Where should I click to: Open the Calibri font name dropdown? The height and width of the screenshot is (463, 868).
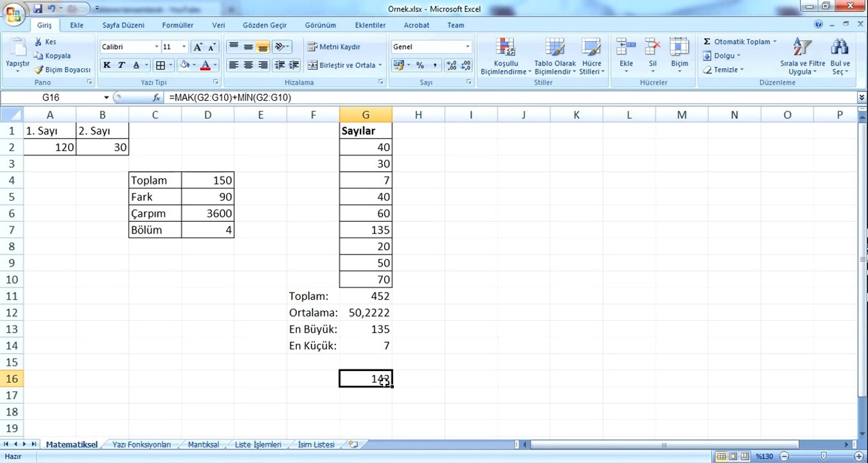pyautogui.click(x=156, y=47)
